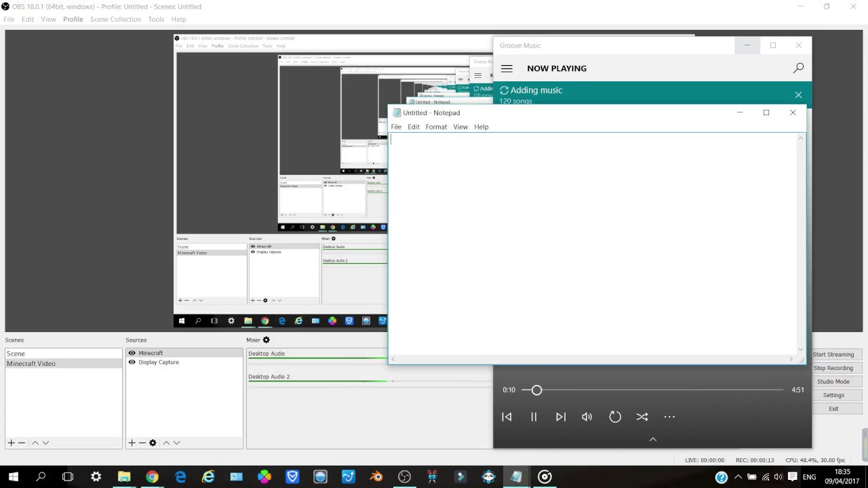Hide the Minecraft source using its eye icon
Image resolution: width=868 pixels, height=488 pixels.
coord(132,353)
